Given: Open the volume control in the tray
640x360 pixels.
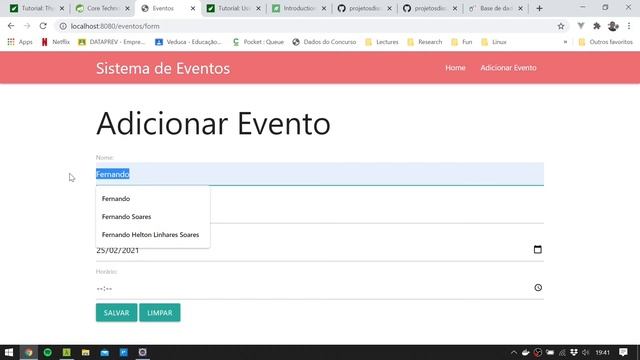Looking at the screenshot, I should (586, 353).
